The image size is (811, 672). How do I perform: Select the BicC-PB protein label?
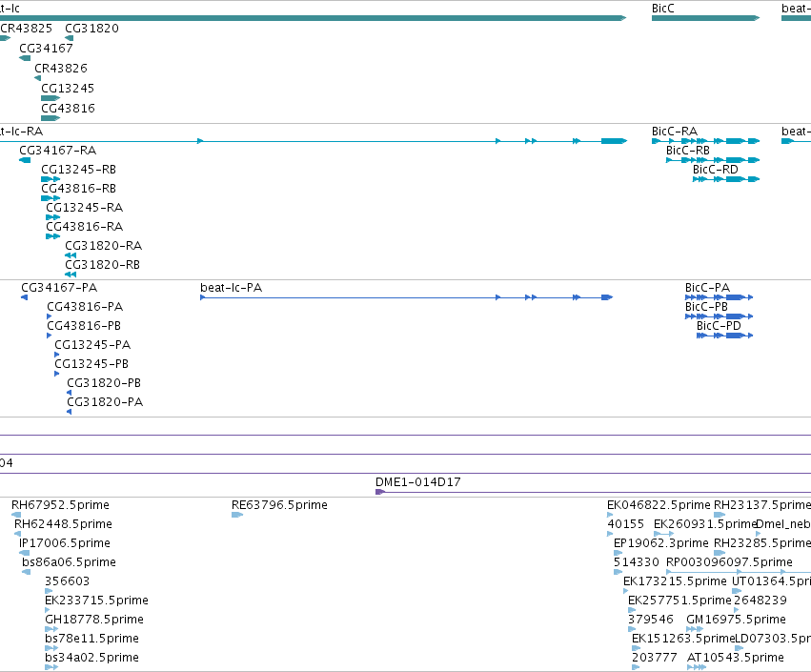point(706,307)
